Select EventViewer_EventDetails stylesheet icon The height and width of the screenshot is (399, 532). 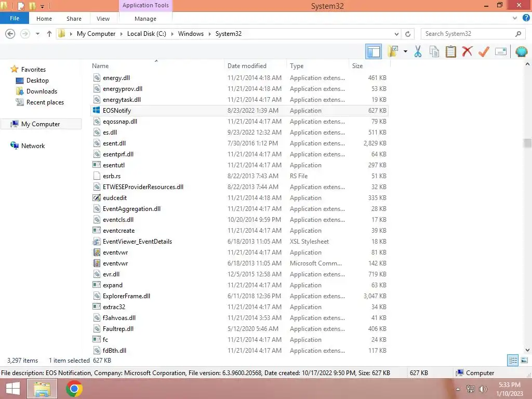click(x=97, y=242)
